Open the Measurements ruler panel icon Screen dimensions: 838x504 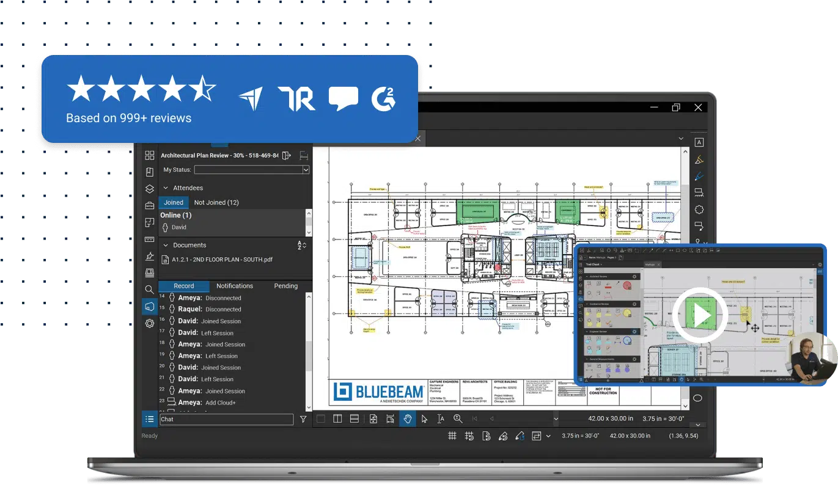pyautogui.click(x=150, y=239)
